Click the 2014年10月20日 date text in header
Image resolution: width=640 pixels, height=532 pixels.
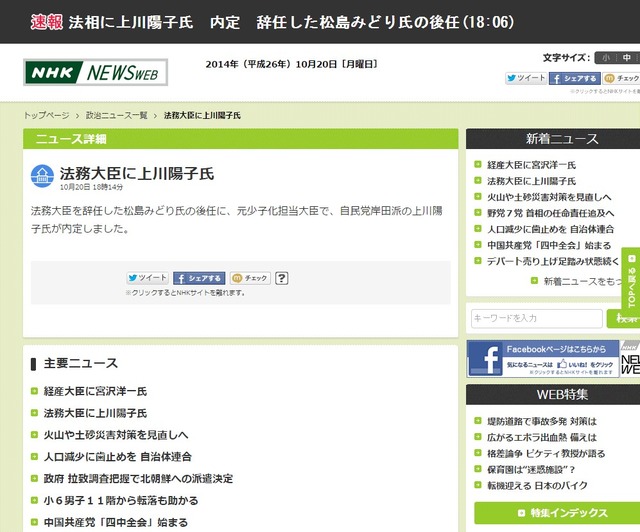[291, 64]
